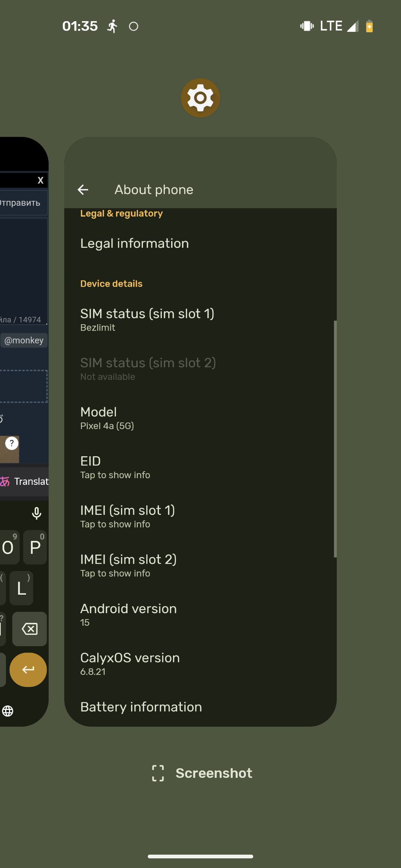401x868 pixels.
Task: Show IMEI (sim slot 1) info
Action: coord(200,516)
